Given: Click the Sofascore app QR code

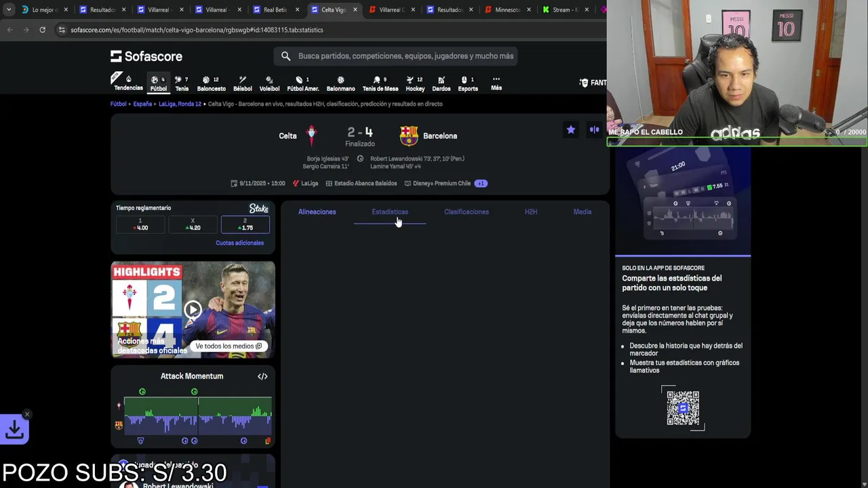Looking at the screenshot, I should [x=683, y=407].
